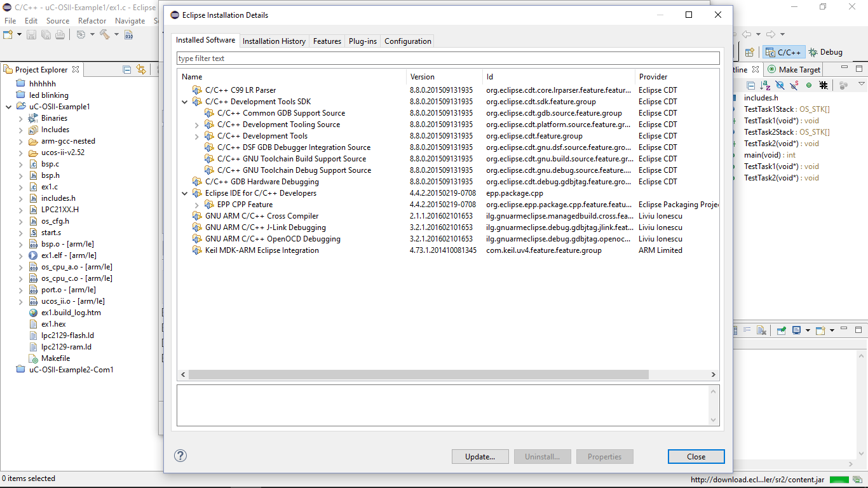Toggle hide non-public members green dot
868x488 pixels.
[x=809, y=85]
